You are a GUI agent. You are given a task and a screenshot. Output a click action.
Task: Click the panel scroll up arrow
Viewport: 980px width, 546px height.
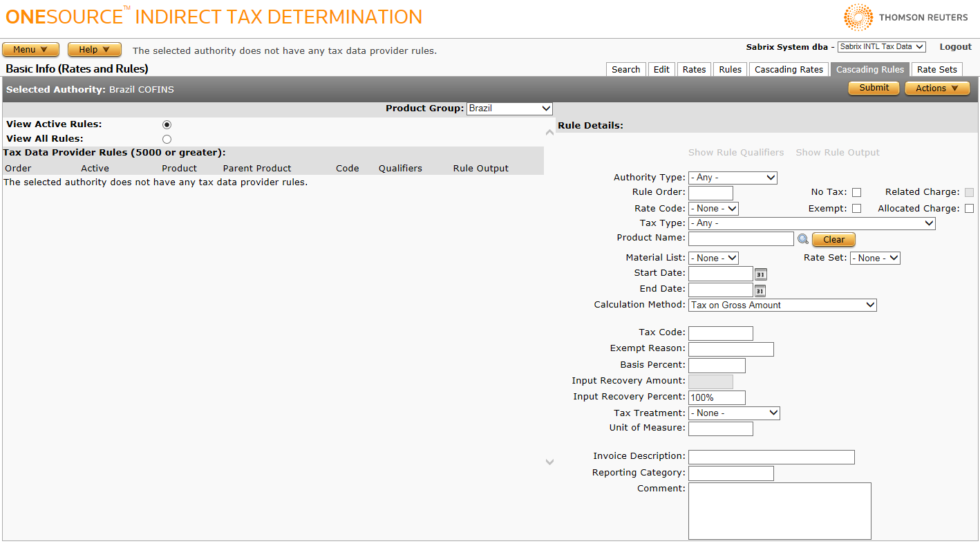[550, 132]
